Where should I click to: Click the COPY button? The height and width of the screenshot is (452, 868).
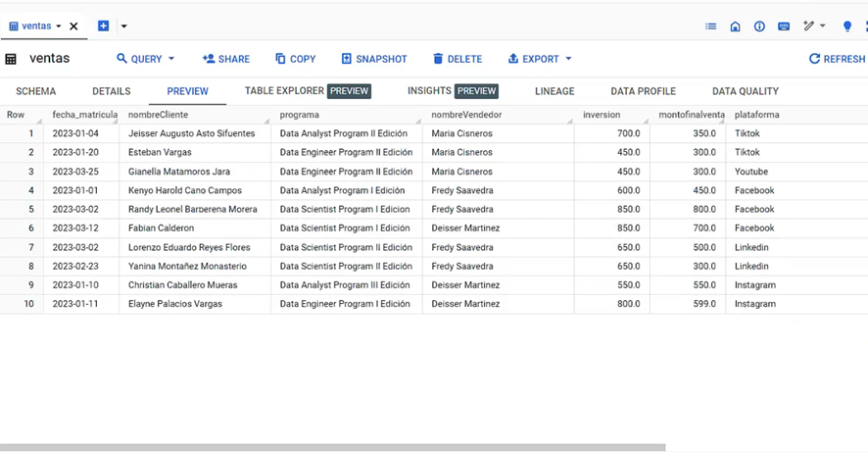(x=296, y=59)
